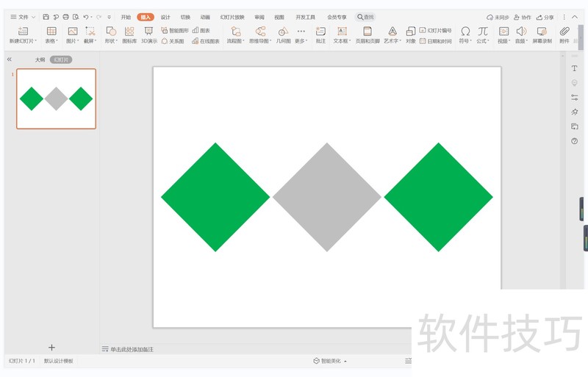Select the gray diamond shape on slide
588x377 pixels.
(327, 197)
